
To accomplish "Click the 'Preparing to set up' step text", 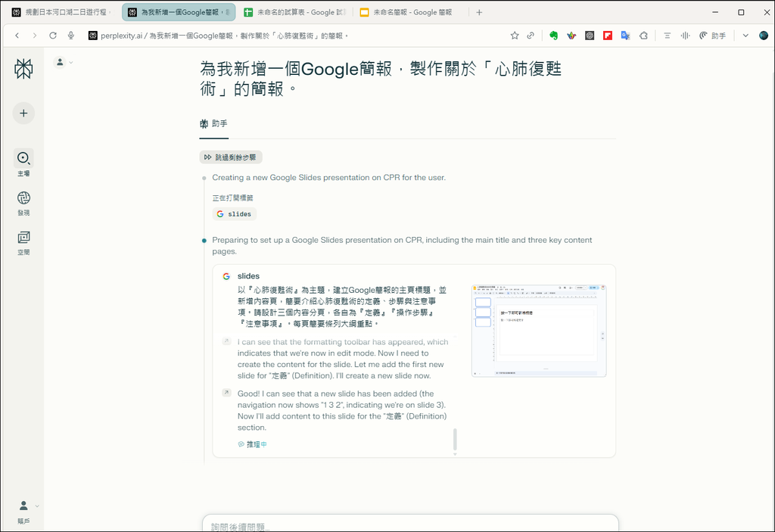I will click(402, 246).
